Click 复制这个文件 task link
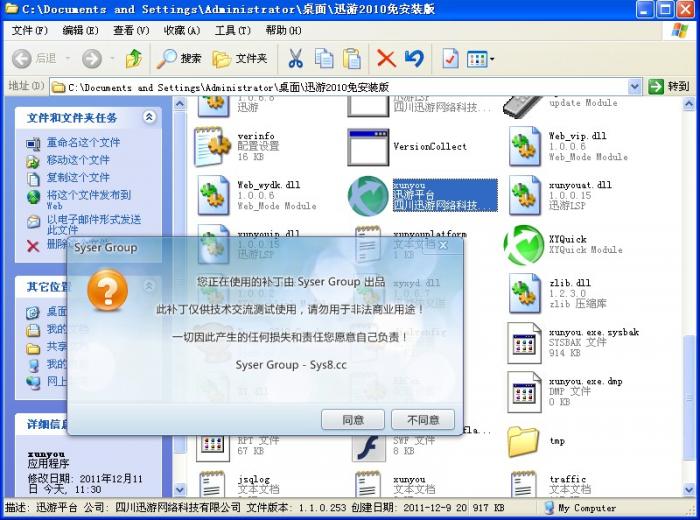The height and width of the screenshot is (520, 700). (78, 177)
